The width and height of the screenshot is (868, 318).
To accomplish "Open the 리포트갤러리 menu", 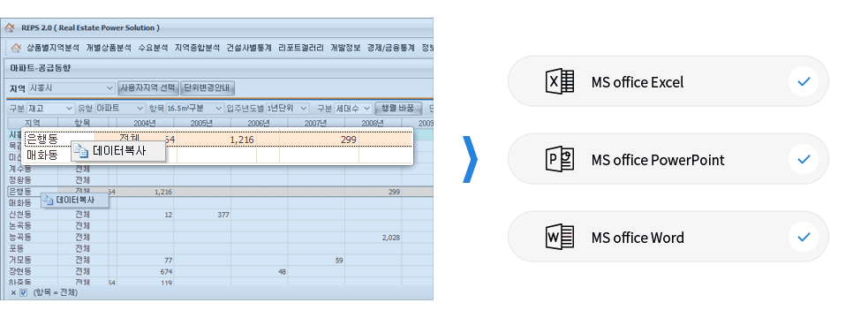I will [x=301, y=49].
